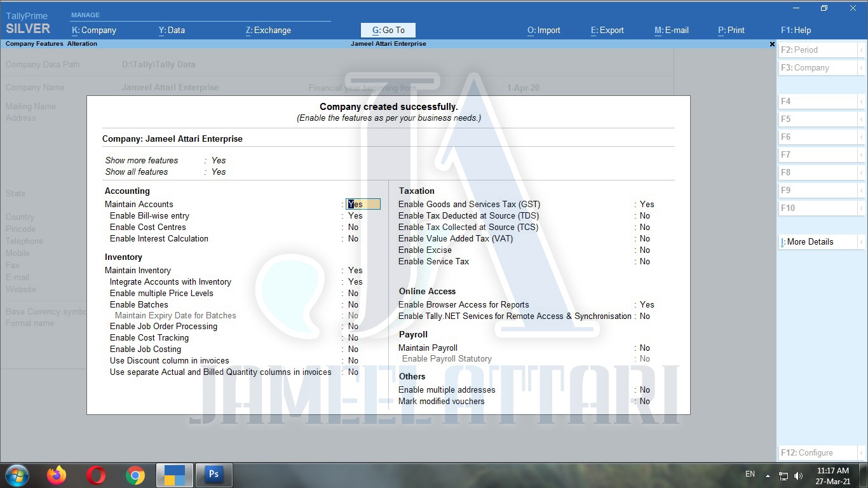Toggle Enable multiple addresses value
Viewport: 868px width, 488px height.
tap(645, 390)
